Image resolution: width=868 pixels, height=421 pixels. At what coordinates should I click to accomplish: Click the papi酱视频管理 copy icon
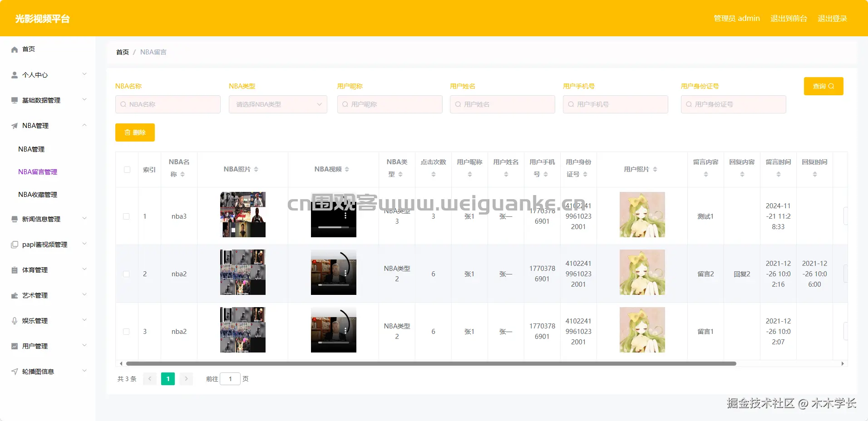[15, 245]
